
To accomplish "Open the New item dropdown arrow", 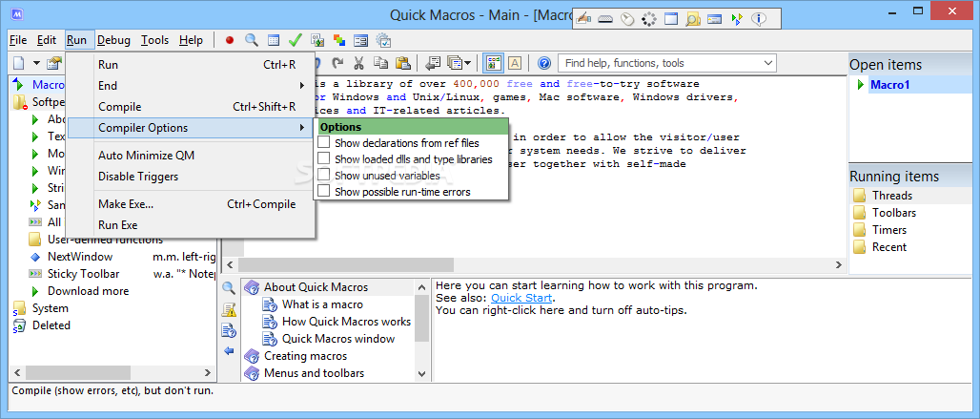I will click(x=36, y=63).
